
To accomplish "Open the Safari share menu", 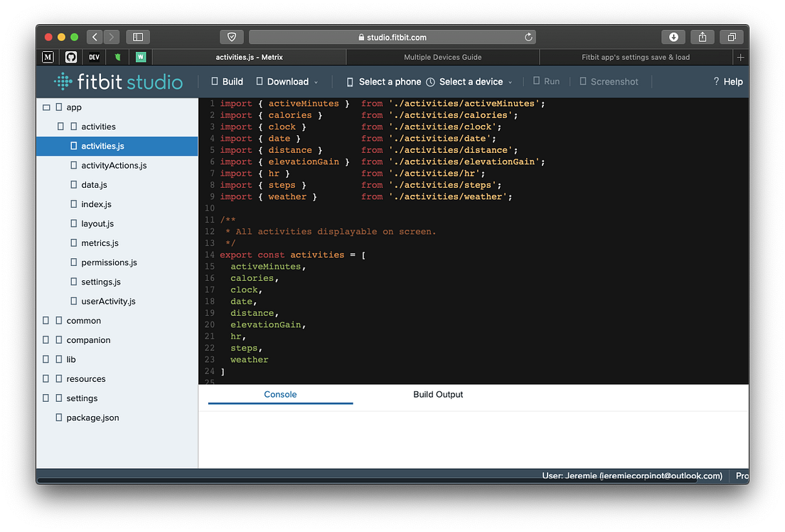I will click(x=703, y=37).
